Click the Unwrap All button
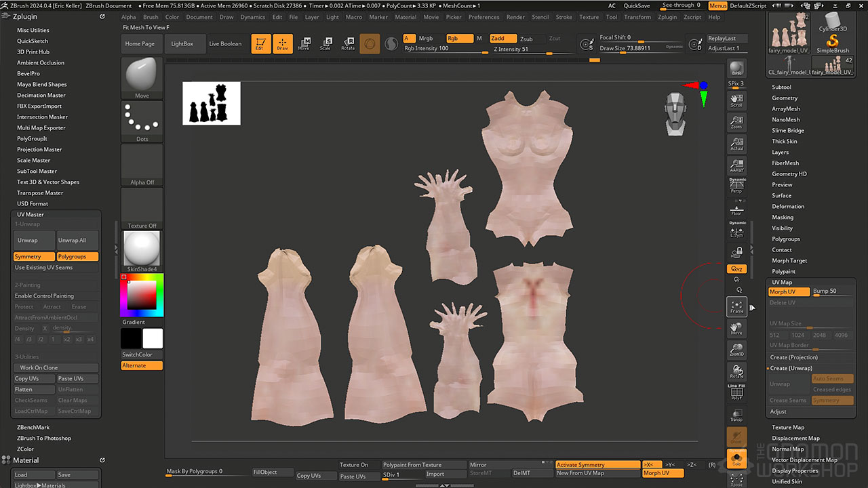Image resolution: width=868 pixels, height=488 pixels. point(77,240)
